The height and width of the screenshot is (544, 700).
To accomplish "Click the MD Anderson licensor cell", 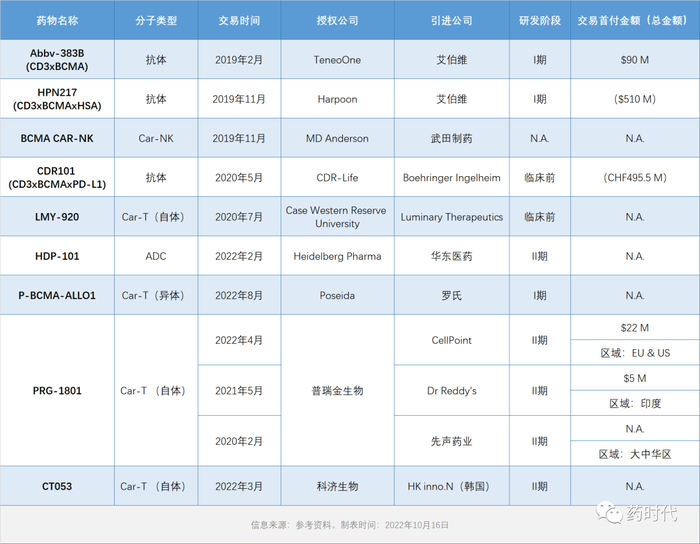I will (338, 138).
